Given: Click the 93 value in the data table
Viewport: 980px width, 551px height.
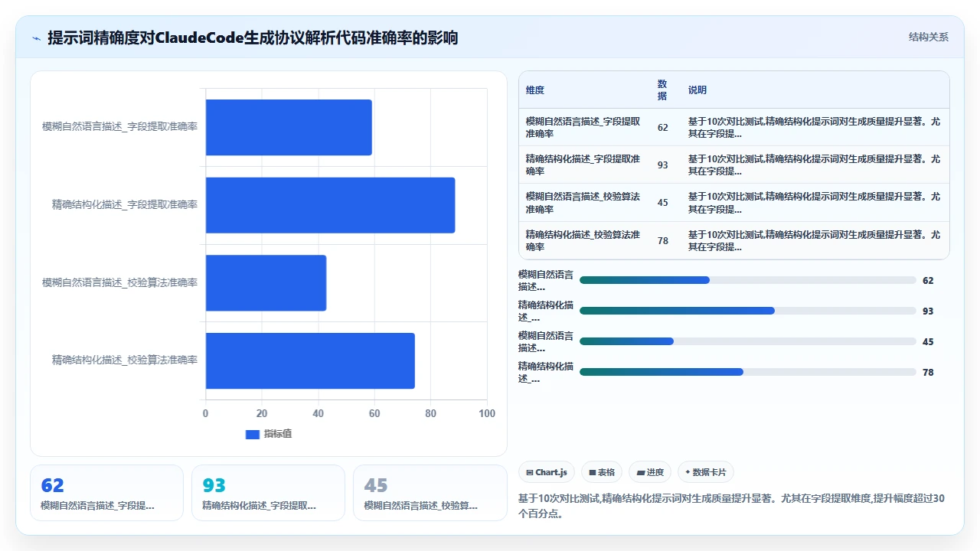Looking at the screenshot, I should point(662,165).
